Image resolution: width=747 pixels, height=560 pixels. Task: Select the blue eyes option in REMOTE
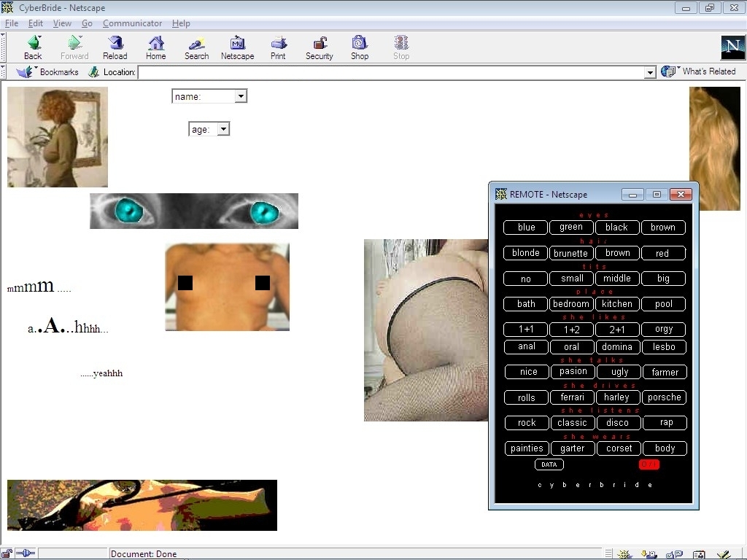click(x=526, y=227)
